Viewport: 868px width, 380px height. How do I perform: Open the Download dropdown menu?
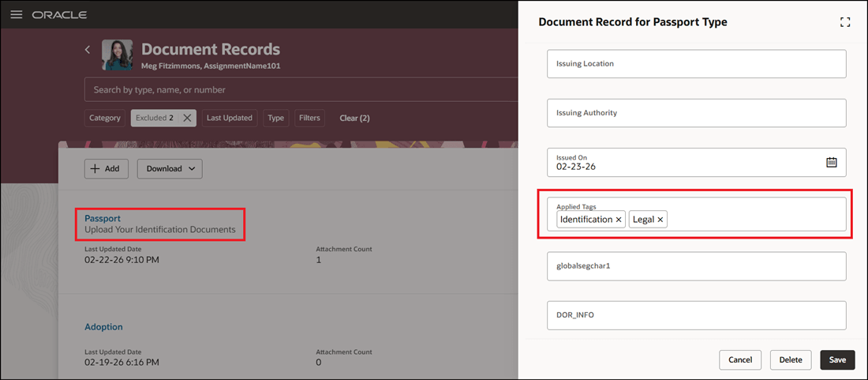[170, 169]
